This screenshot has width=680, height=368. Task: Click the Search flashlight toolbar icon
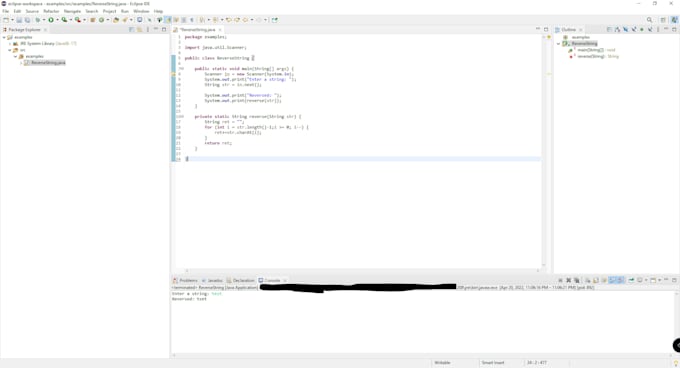(125, 20)
